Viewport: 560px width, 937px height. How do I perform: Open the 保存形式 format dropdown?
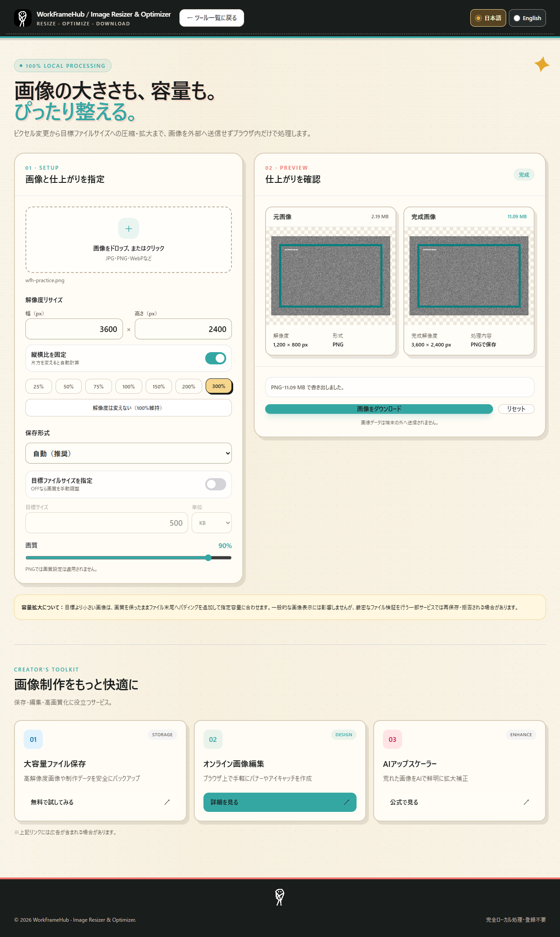129,453
